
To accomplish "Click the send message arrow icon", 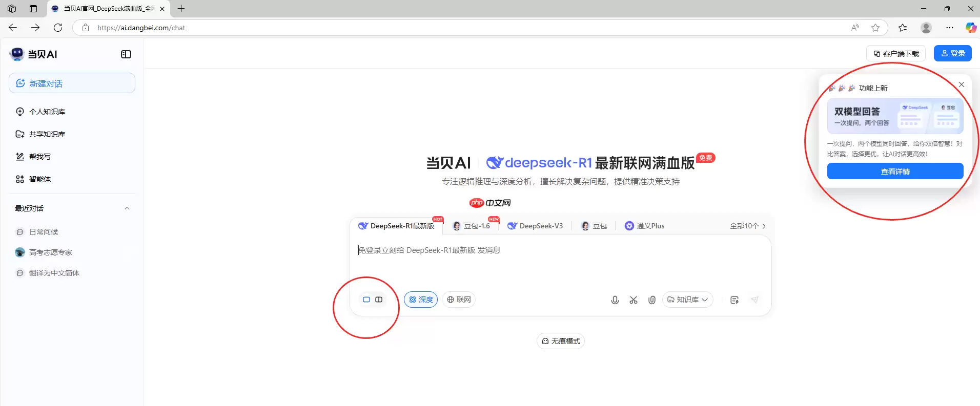I will 754,300.
